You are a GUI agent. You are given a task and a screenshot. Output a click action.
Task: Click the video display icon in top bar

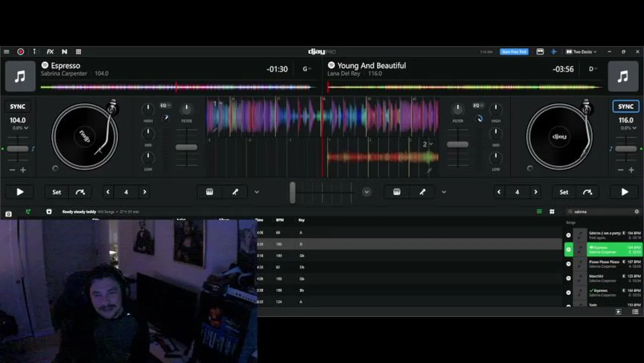click(x=540, y=51)
